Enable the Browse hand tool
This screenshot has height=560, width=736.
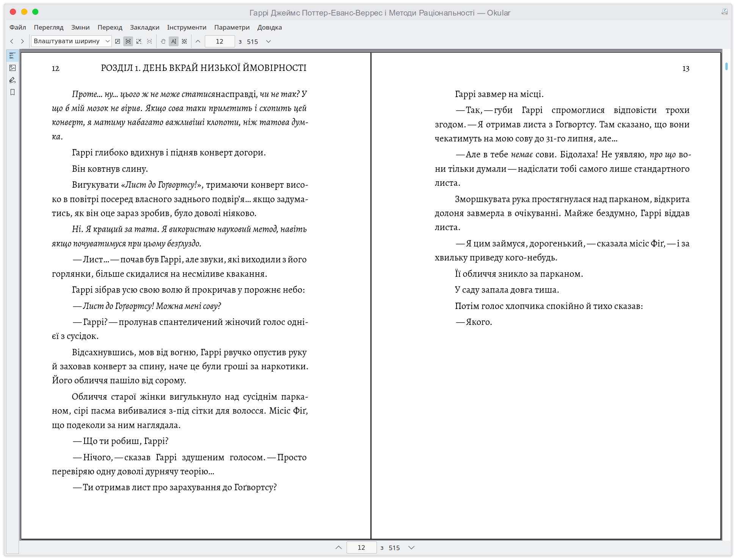(163, 41)
